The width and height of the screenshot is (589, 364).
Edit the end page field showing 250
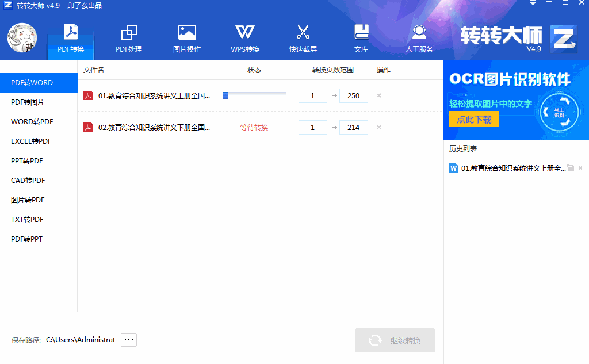click(354, 96)
